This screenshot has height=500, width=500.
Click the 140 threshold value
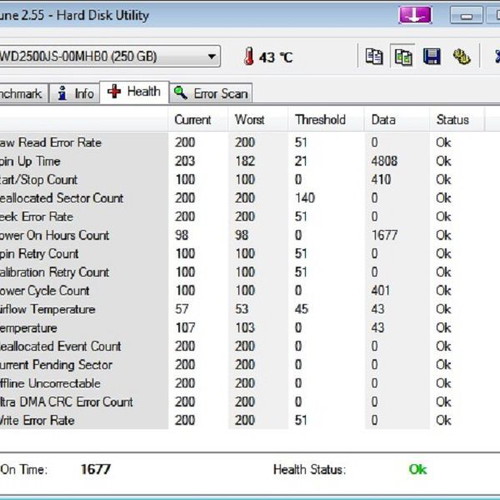pyautogui.click(x=305, y=198)
